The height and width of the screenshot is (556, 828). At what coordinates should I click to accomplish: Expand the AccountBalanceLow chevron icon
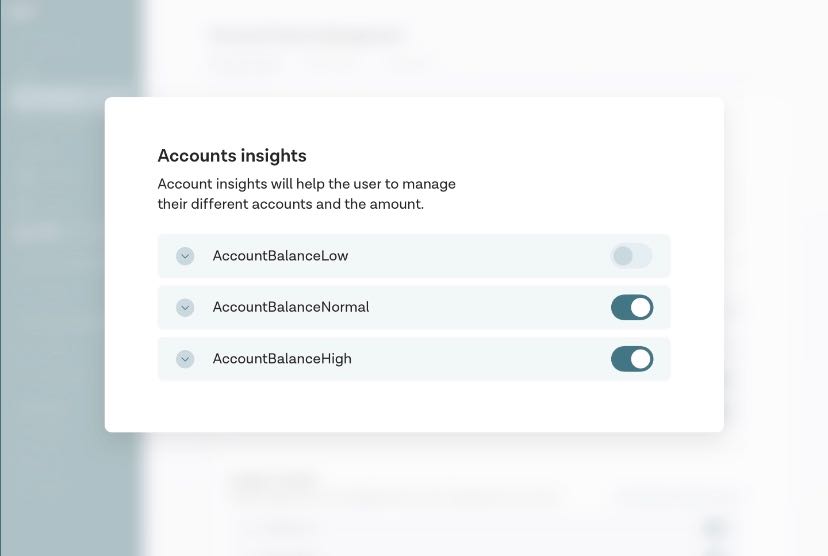coord(185,256)
